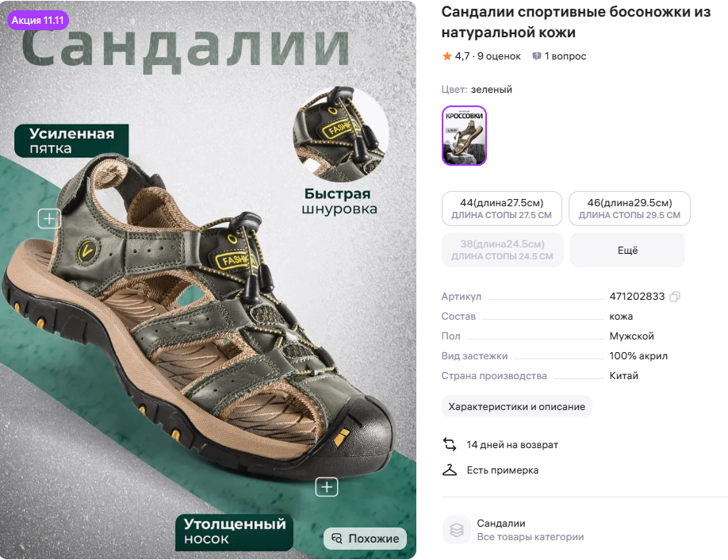Click the hanger try-on icon

pyautogui.click(x=450, y=470)
